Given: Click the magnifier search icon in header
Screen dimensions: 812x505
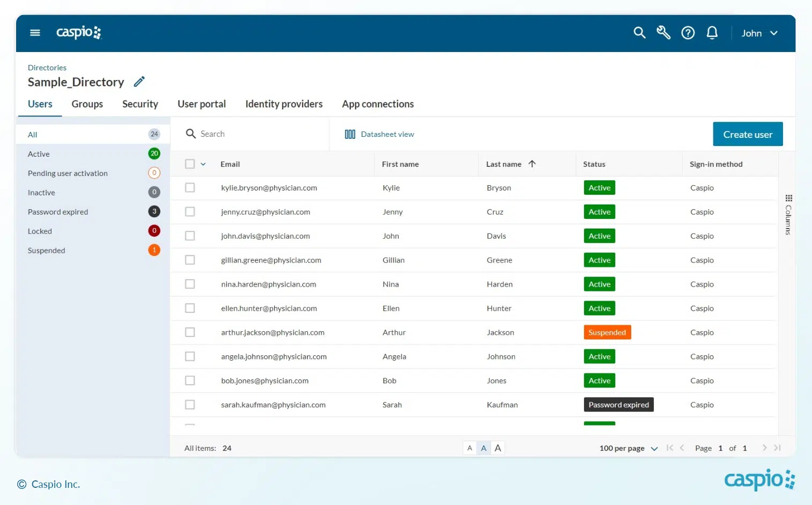Looking at the screenshot, I should coord(639,33).
